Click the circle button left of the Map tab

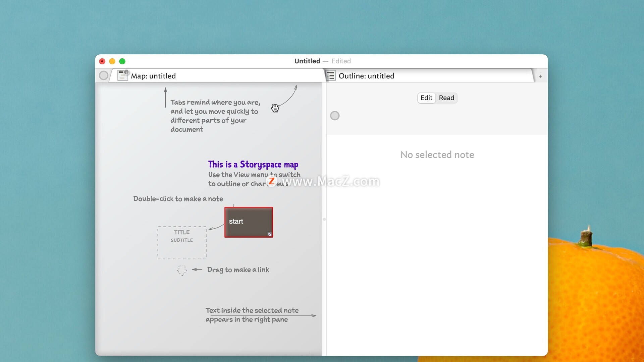click(x=104, y=75)
